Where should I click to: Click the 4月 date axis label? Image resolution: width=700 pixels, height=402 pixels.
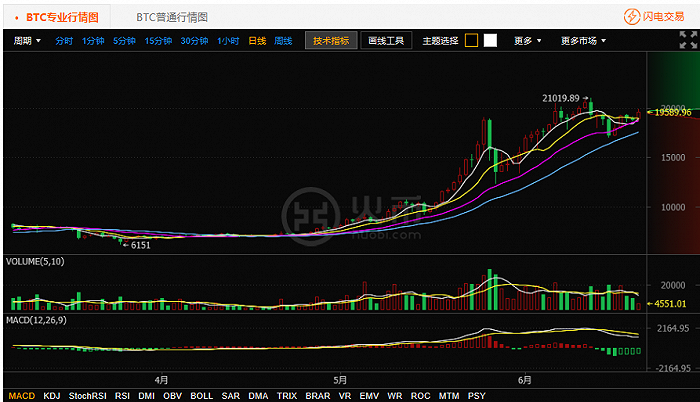click(x=161, y=380)
